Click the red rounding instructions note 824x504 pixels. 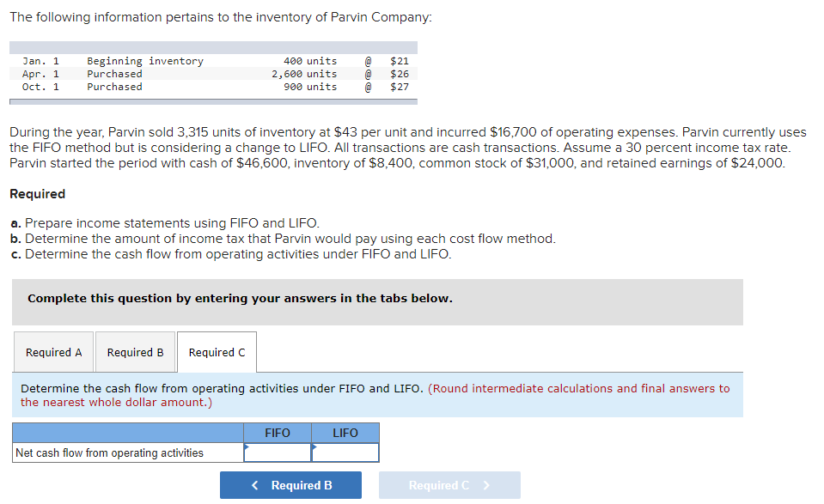578,389
